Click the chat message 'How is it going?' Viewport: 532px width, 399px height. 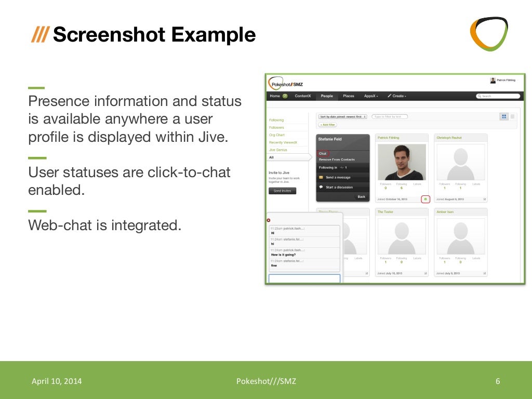pyautogui.click(x=283, y=255)
